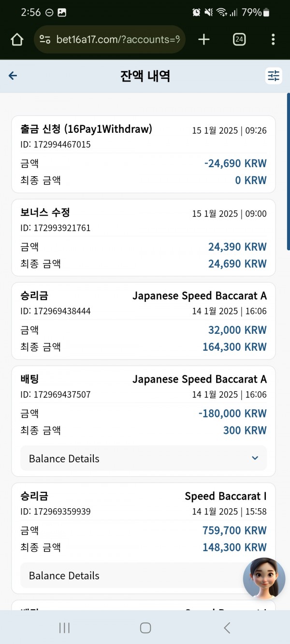290x644 pixels.
Task: Tap the Android home navigation button
Action: 145,628
